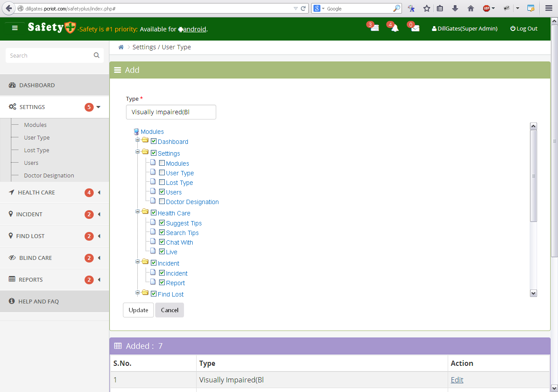Click the bookmark star icon
Viewport: 558px width, 392px height.
pyautogui.click(x=427, y=8)
